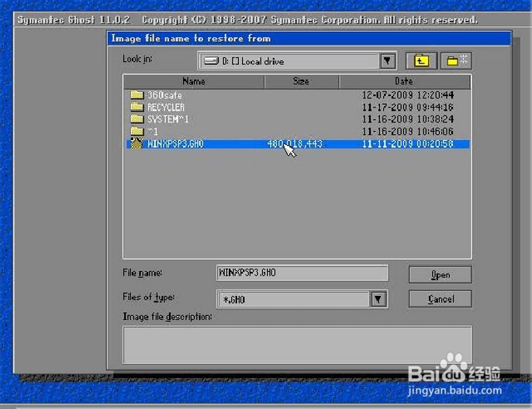Click the date 11-16-2009 10:38:24
This screenshot has height=409, width=532.
click(408, 119)
